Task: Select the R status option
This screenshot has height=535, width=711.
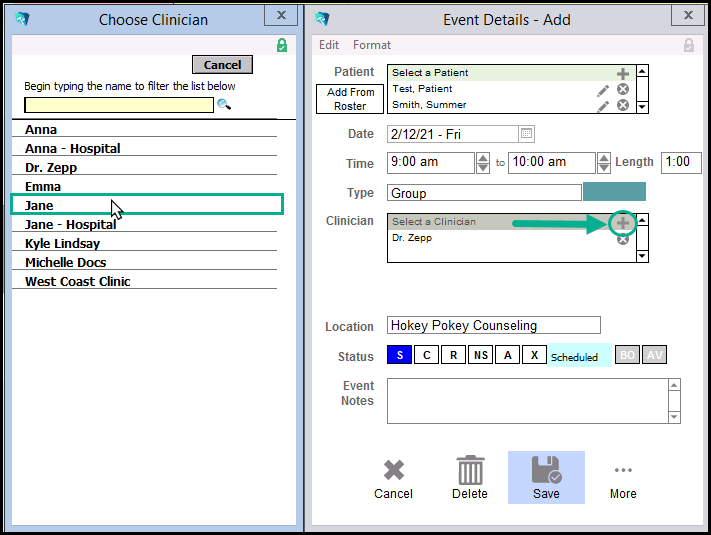Action: click(453, 356)
